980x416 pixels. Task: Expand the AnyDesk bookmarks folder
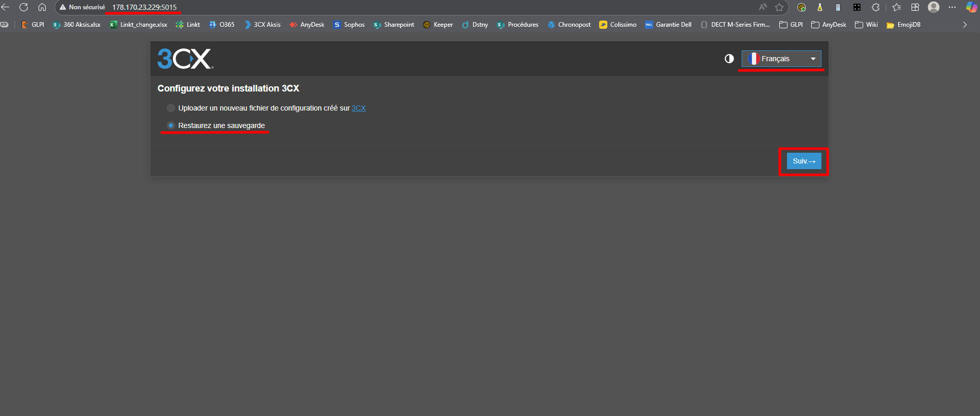click(829, 25)
